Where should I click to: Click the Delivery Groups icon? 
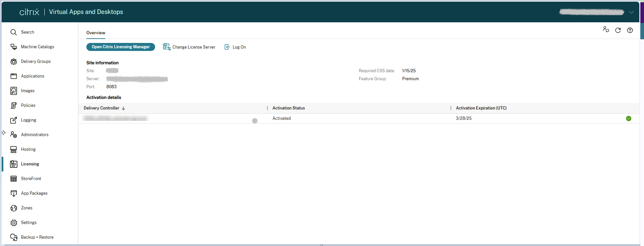14,62
